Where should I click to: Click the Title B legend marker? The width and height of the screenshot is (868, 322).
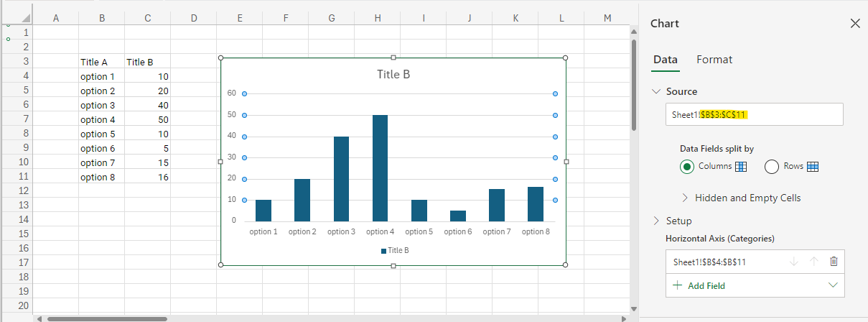(383, 251)
